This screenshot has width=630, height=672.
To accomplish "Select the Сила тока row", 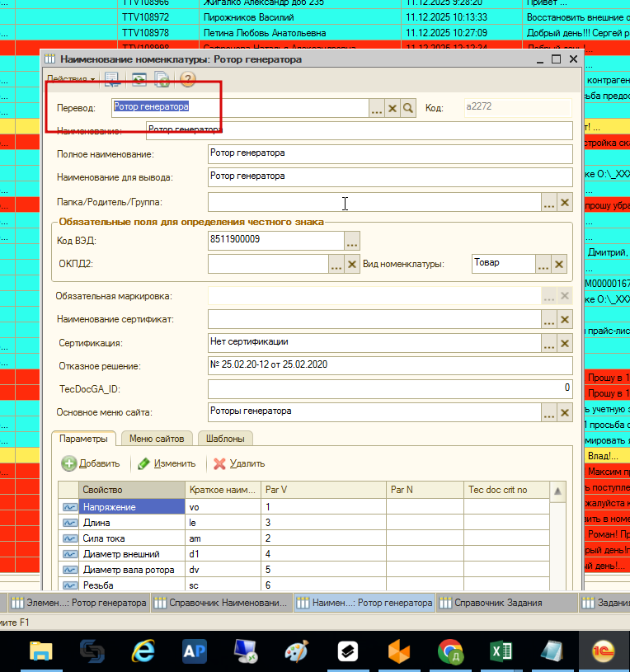I will 303,538.
